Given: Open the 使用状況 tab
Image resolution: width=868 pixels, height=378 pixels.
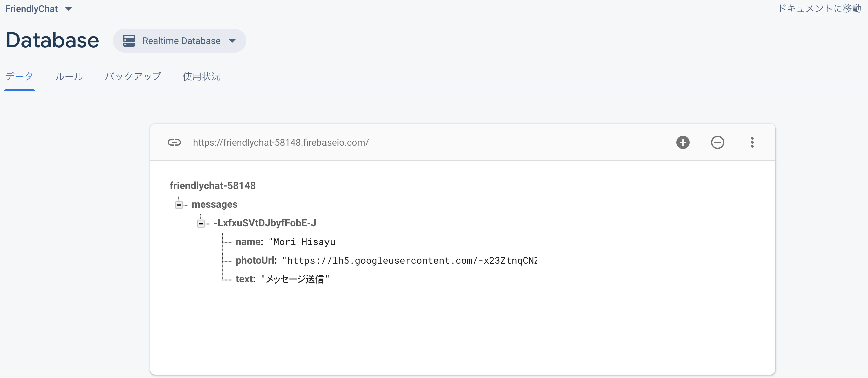Looking at the screenshot, I should [202, 76].
